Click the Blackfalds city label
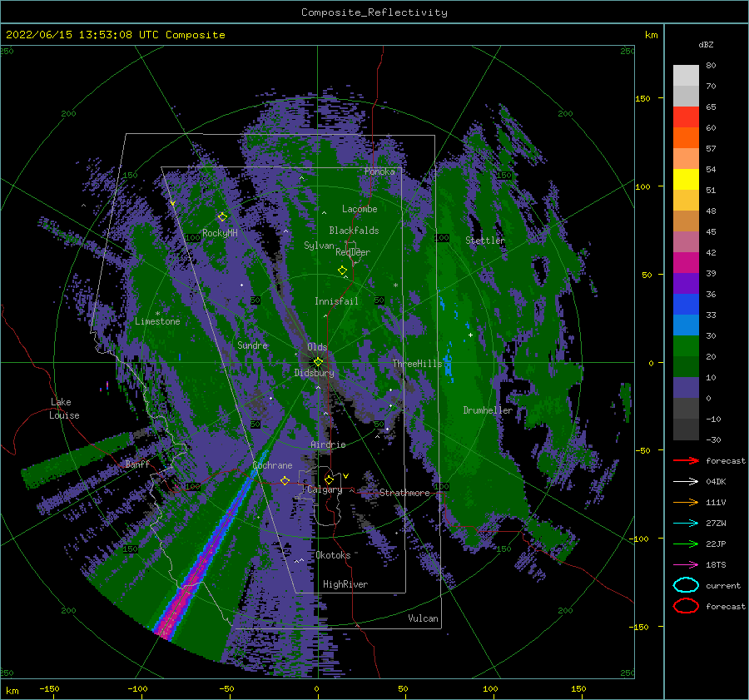The height and width of the screenshot is (700, 749). [354, 231]
